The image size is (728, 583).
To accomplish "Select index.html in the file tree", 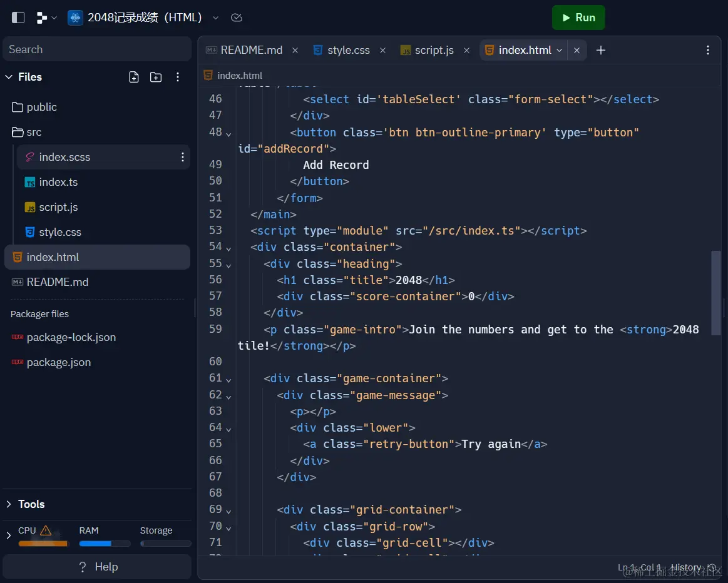I will (97, 257).
